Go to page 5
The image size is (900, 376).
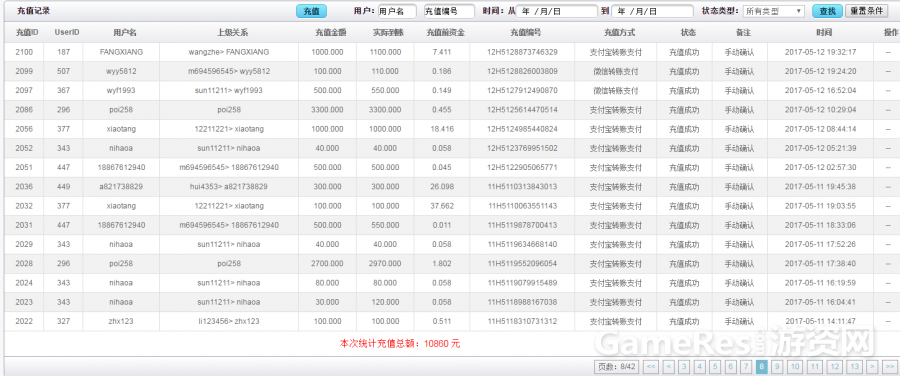(715, 367)
